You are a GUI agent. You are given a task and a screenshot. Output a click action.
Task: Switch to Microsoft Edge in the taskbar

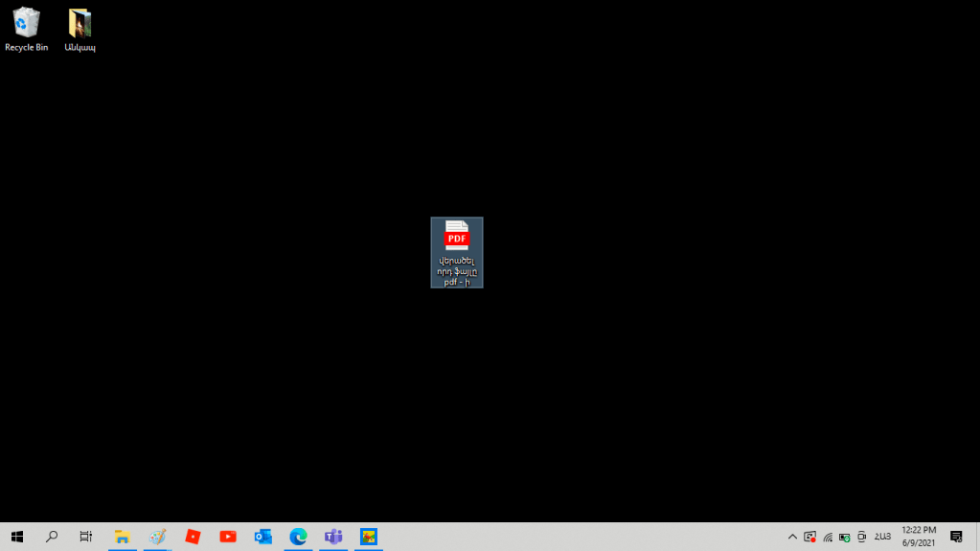point(298,537)
